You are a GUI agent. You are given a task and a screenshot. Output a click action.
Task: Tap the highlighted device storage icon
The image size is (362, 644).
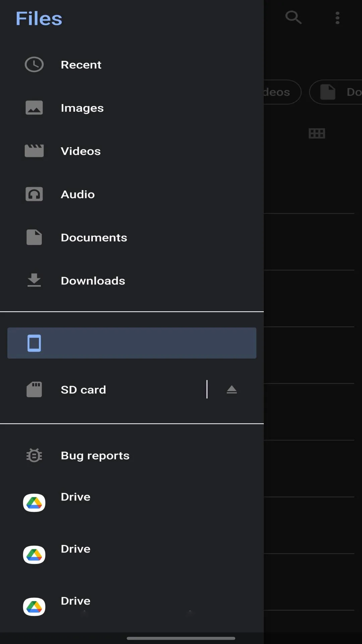(x=34, y=343)
